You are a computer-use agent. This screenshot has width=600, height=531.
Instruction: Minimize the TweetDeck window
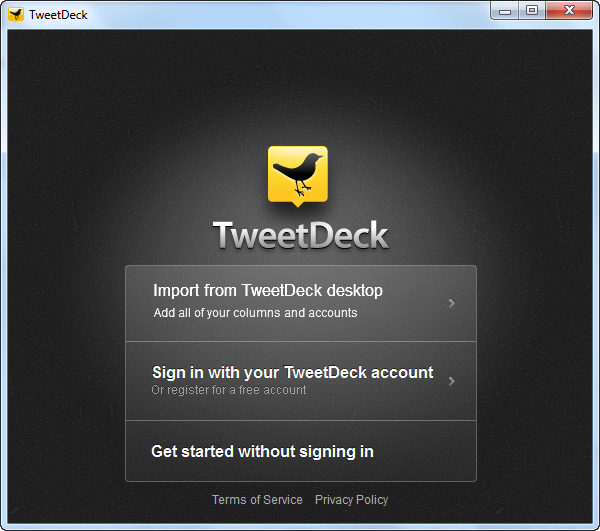click(505, 10)
